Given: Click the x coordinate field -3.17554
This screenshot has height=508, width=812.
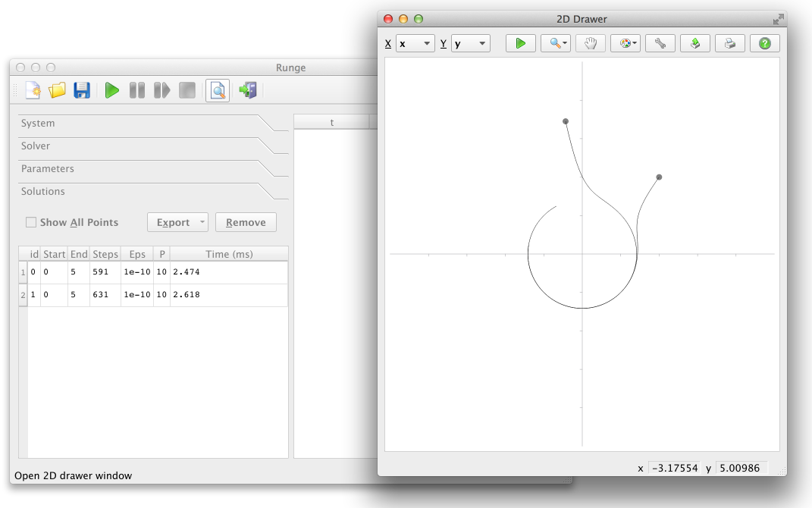Looking at the screenshot, I should pos(674,468).
